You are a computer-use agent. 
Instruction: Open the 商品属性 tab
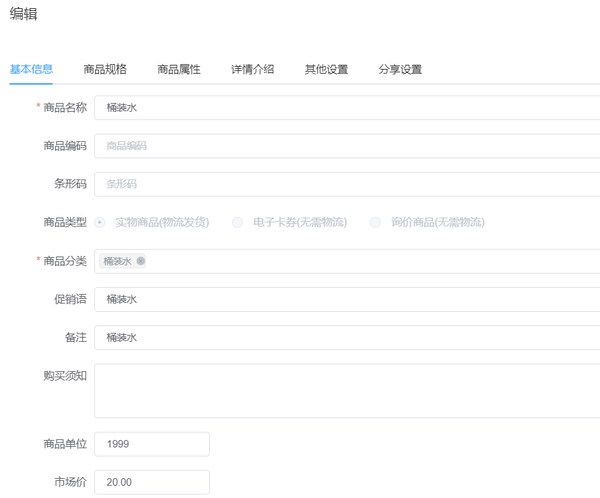click(x=179, y=69)
